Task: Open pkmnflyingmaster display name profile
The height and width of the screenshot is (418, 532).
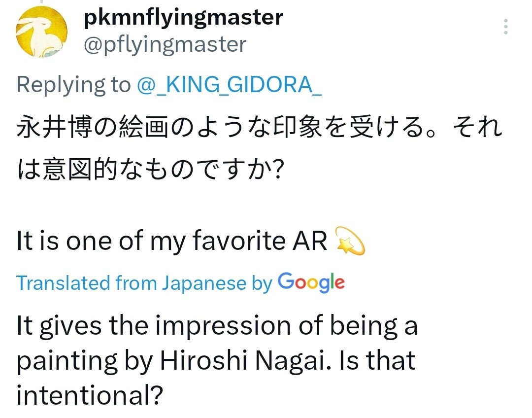Action: click(183, 18)
